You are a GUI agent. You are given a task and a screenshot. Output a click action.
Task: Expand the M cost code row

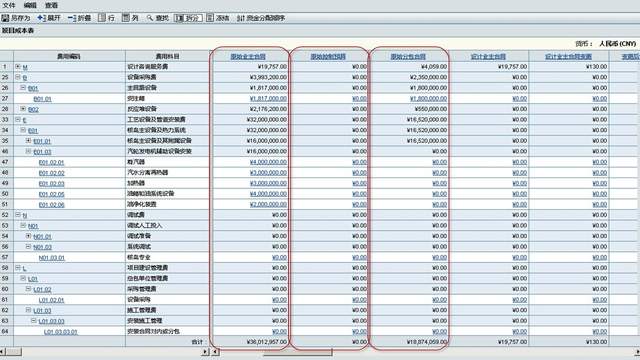tap(18, 66)
